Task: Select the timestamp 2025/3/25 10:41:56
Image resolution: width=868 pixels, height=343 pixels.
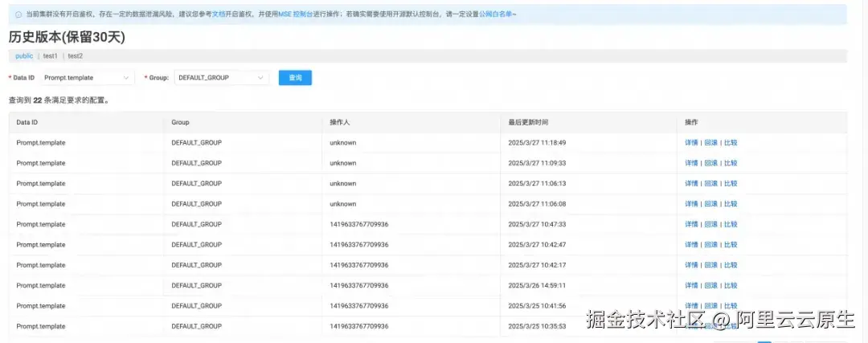Action: pos(537,306)
